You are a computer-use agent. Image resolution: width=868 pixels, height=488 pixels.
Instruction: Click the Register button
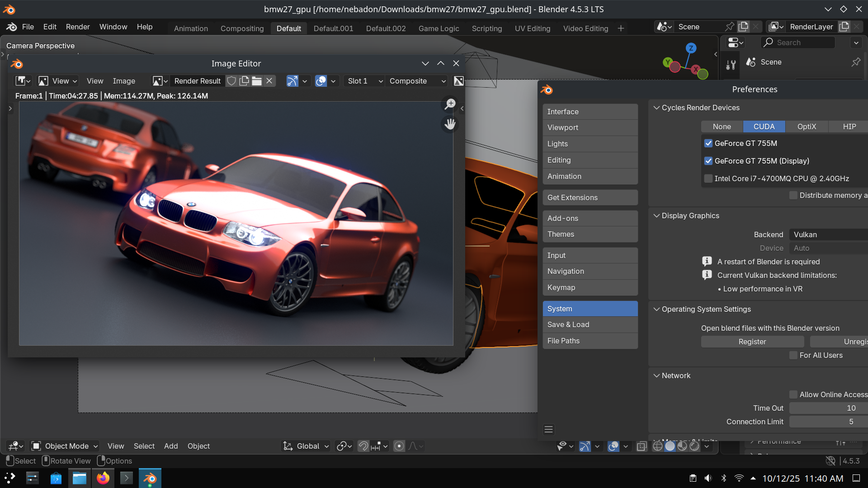(752, 342)
